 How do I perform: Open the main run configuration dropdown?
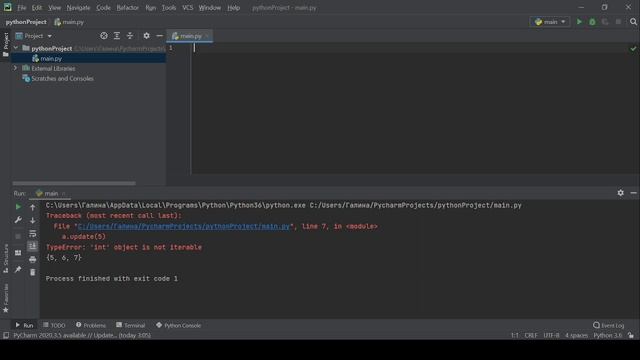point(550,22)
